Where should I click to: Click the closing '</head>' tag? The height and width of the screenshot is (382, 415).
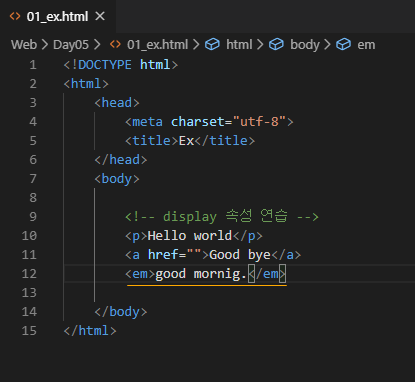[x=121, y=160]
